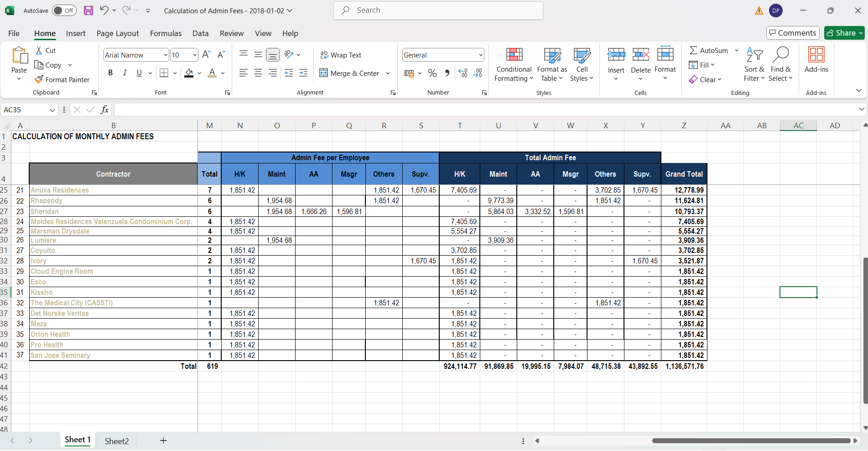
Task: Expand the Name Box dropdown arrow
Action: [x=52, y=110]
